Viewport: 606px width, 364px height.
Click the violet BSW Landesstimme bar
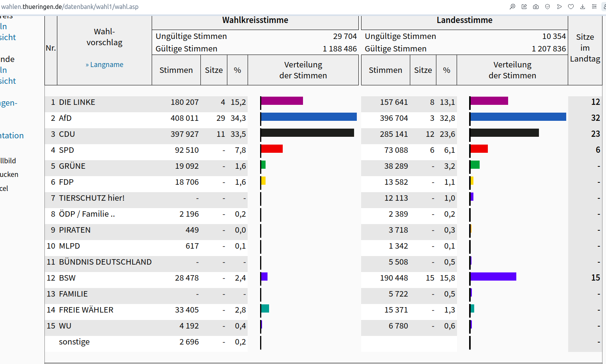[x=493, y=276]
